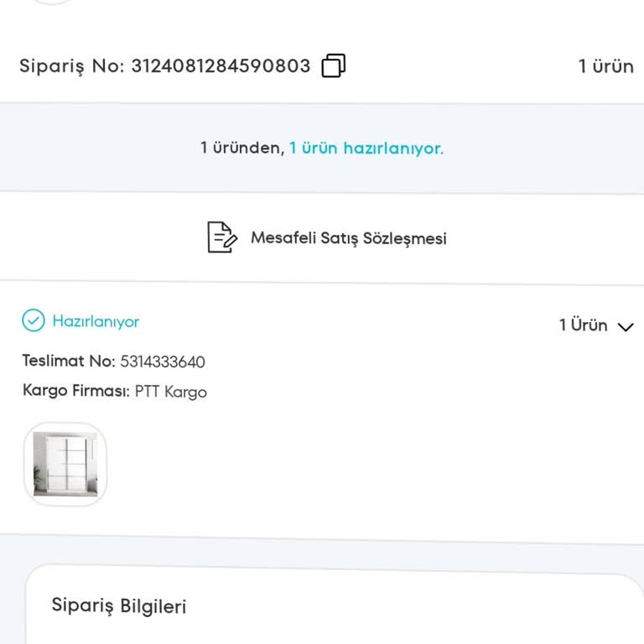Expand the 1 Ürün chevron arrow
The width and height of the screenshot is (644, 644).
tap(626, 327)
